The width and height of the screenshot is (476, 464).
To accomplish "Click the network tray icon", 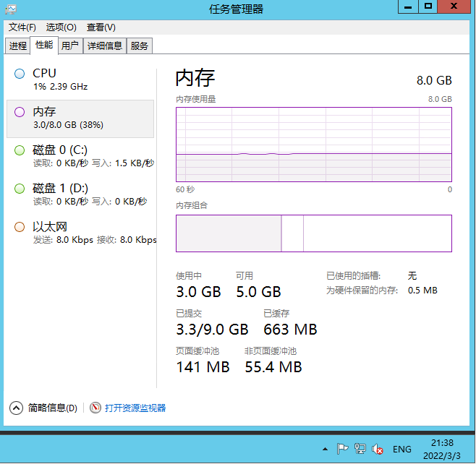I will (360, 449).
